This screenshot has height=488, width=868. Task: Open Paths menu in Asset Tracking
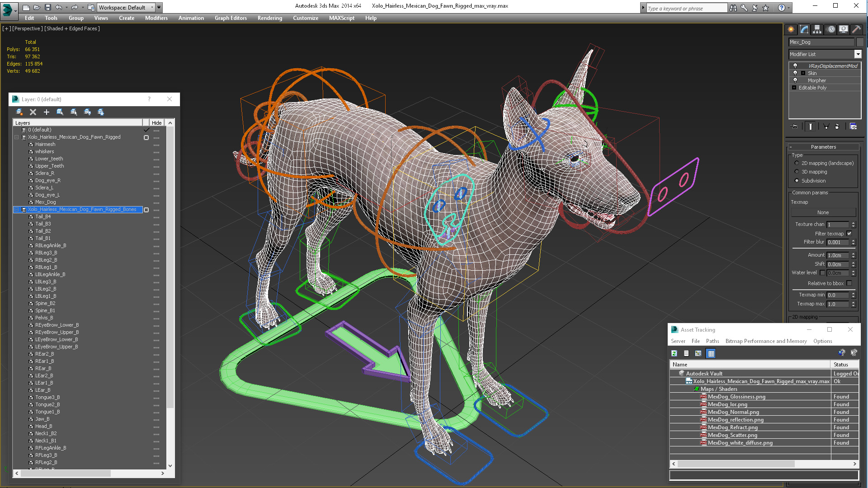[x=712, y=341]
